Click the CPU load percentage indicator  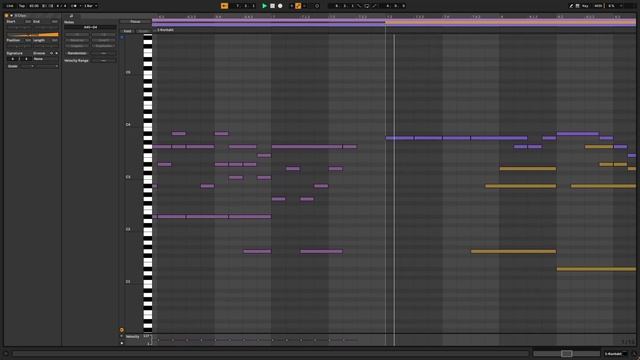[611, 6]
